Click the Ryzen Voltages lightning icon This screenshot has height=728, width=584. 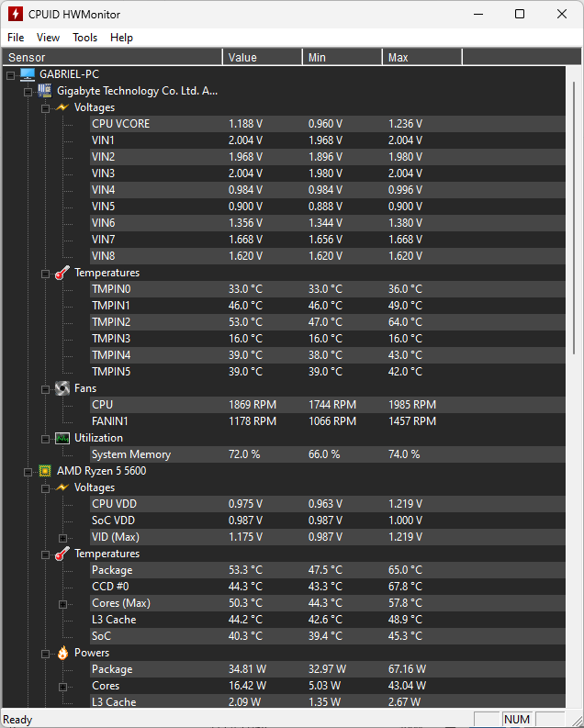(x=62, y=487)
